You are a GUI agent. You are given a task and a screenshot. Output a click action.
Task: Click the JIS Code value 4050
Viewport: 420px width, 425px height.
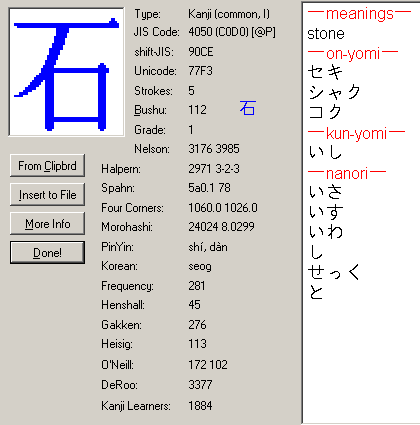pyautogui.click(x=200, y=32)
